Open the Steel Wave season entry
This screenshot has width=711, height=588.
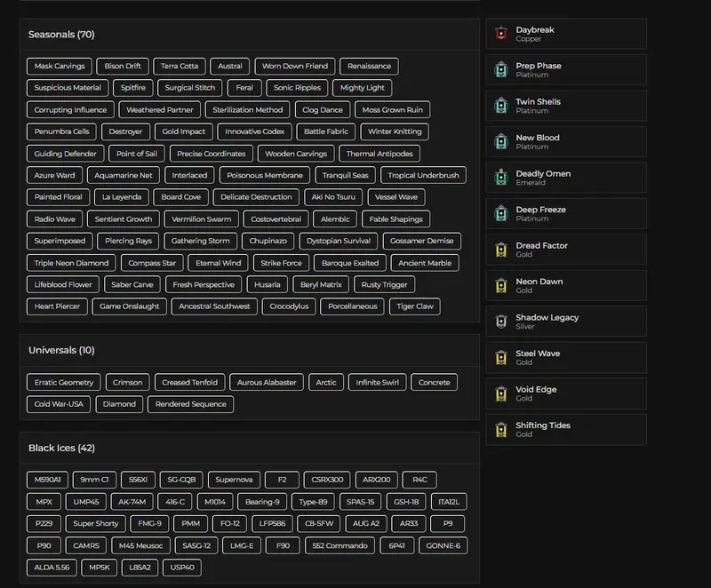(x=538, y=358)
